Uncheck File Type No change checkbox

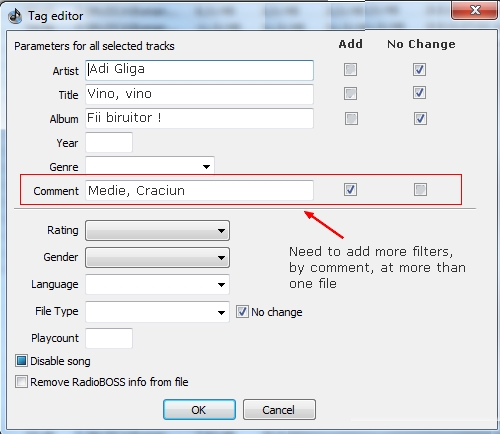[242, 312]
